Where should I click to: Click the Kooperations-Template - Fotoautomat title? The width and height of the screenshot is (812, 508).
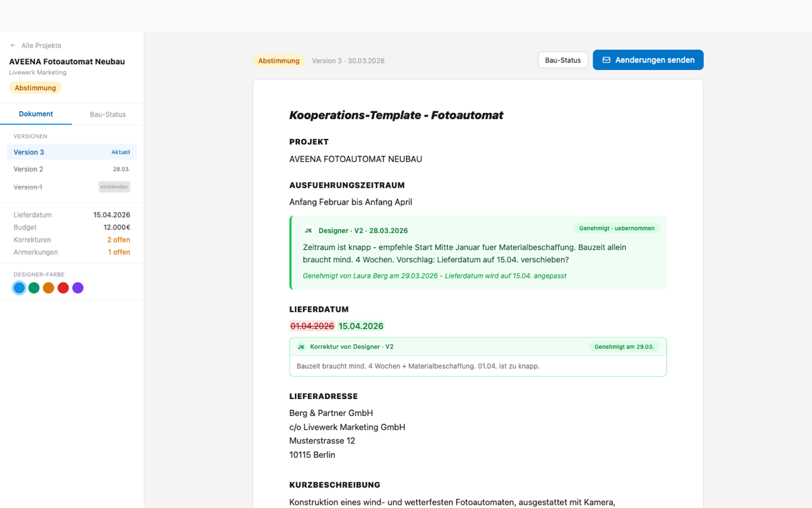(x=397, y=115)
